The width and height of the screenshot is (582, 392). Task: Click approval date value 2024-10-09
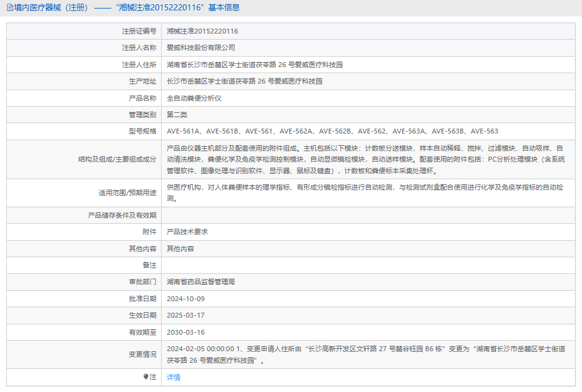coord(185,299)
